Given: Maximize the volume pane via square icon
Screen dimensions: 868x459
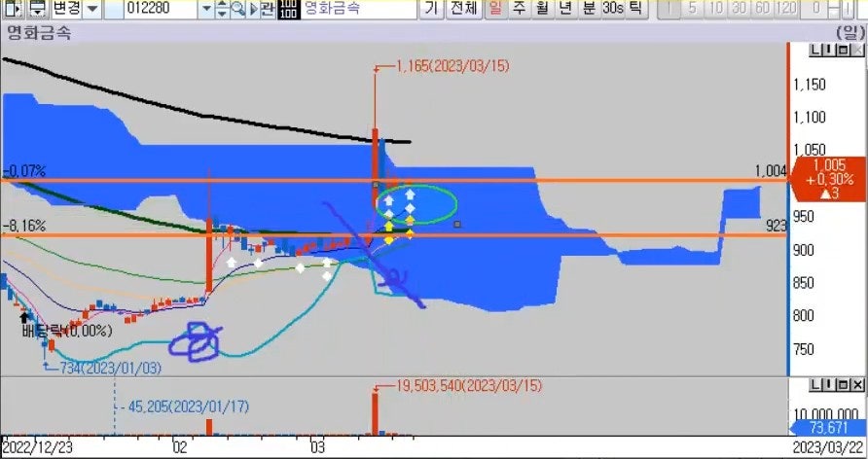Looking at the screenshot, I should tap(843, 385).
